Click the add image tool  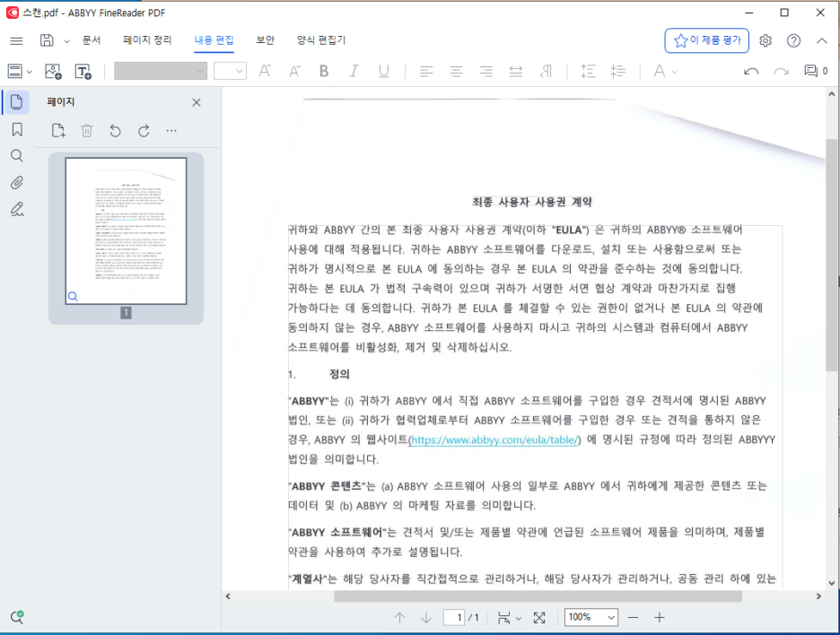click(x=53, y=71)
